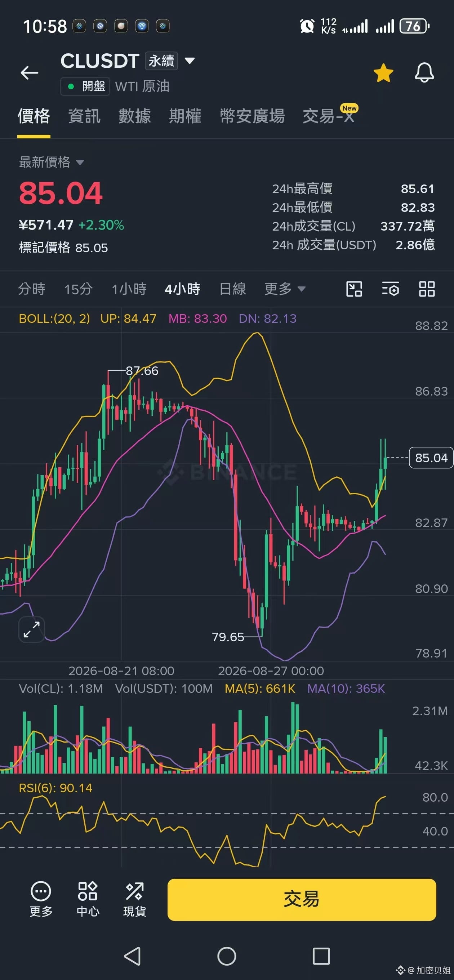Select the 分時 chart interval
Viewport: 454px width, 980px height.
click(x=32, y=289)
